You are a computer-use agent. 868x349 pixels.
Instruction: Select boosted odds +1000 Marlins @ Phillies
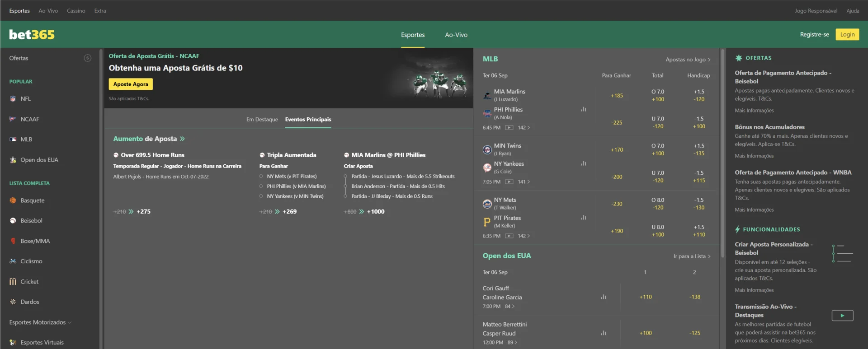376,212
